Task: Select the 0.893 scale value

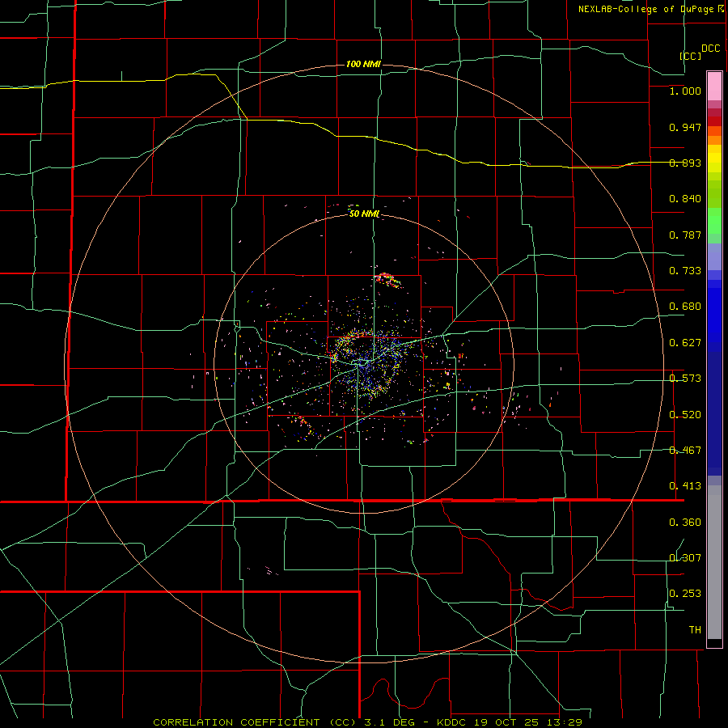Action: click(685, 163)
